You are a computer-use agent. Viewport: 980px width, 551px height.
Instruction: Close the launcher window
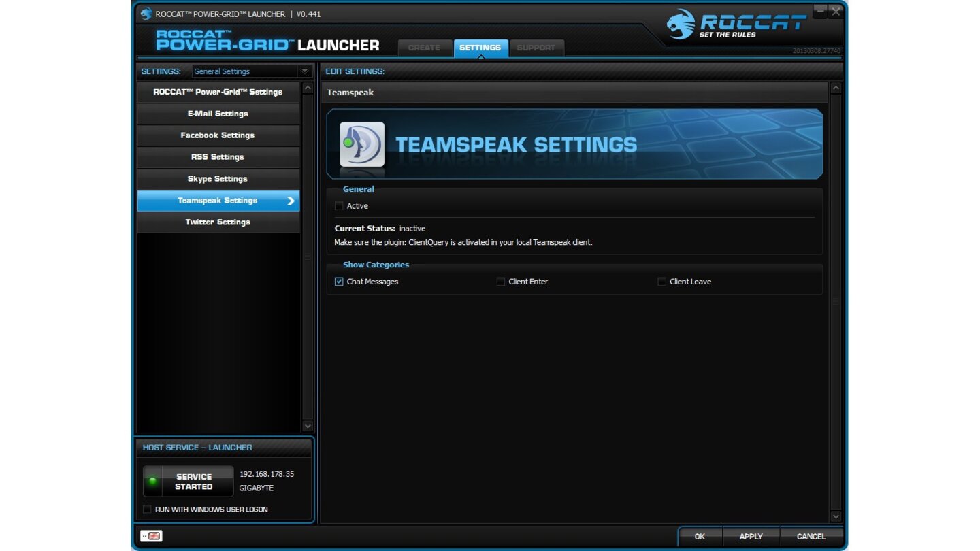click(836, 11)
